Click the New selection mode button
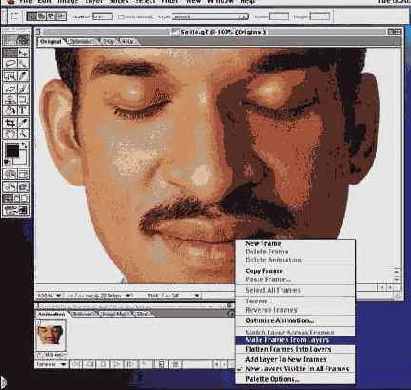This screenshot has height=390, width=411. click(32, 16)
